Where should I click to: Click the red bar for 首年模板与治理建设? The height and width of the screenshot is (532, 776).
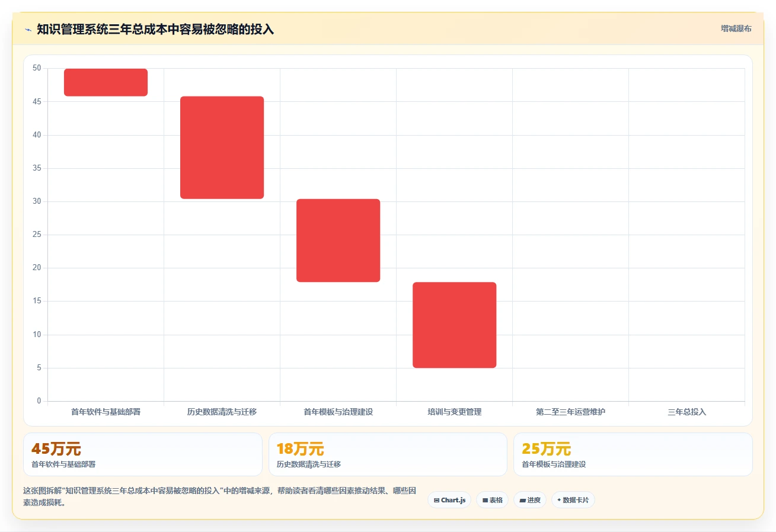point(338,241)
